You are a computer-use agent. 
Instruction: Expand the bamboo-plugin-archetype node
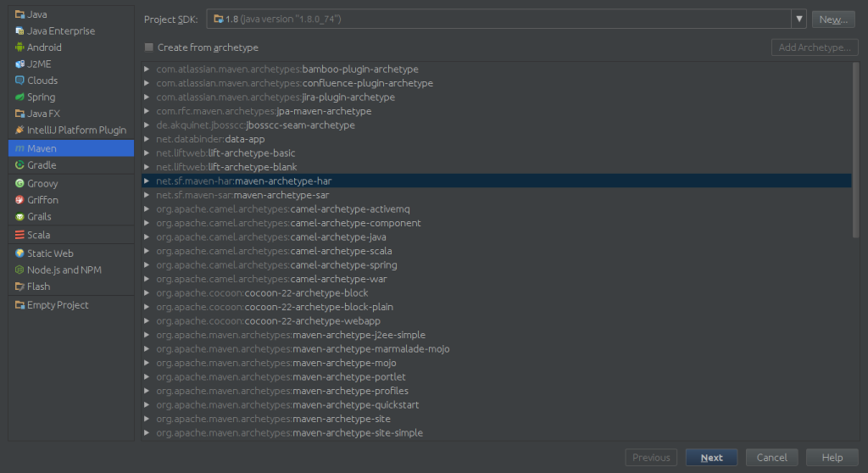tap(147, 70)
